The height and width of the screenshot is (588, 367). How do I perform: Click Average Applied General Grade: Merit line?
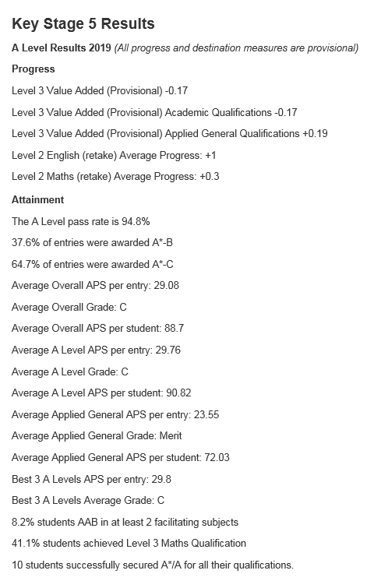[97, 436]
